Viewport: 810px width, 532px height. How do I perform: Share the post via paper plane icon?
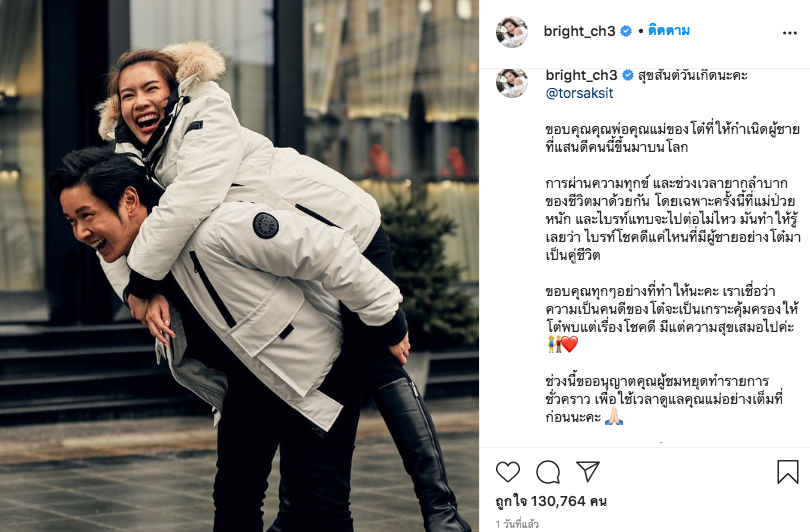pos(588,471)
